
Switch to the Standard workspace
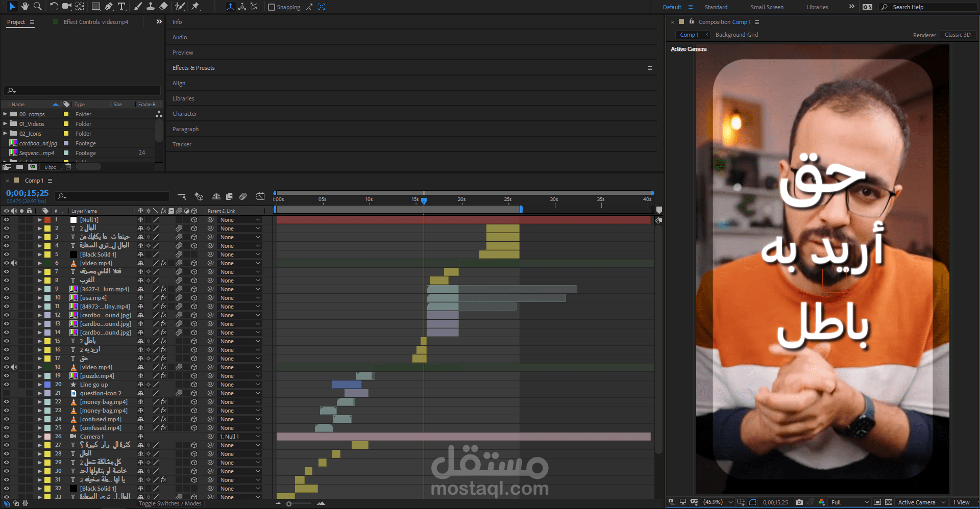click(716, 7)
